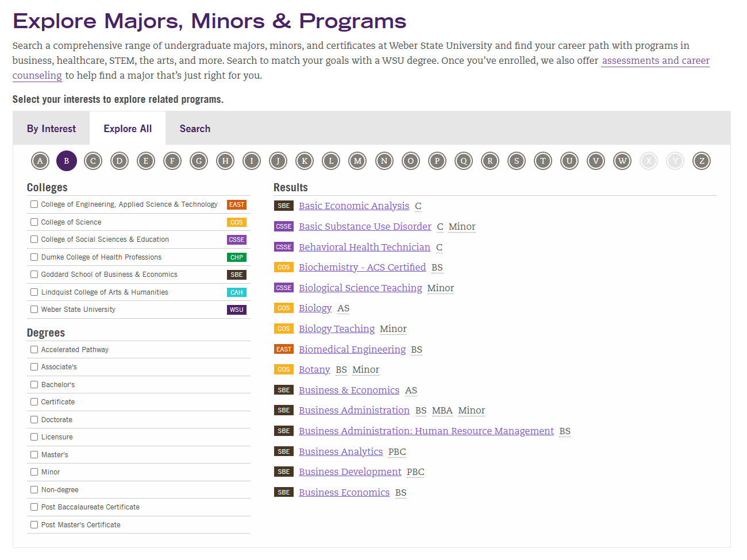Click the orange EAST college badge in filters

(x=237, y=204)
